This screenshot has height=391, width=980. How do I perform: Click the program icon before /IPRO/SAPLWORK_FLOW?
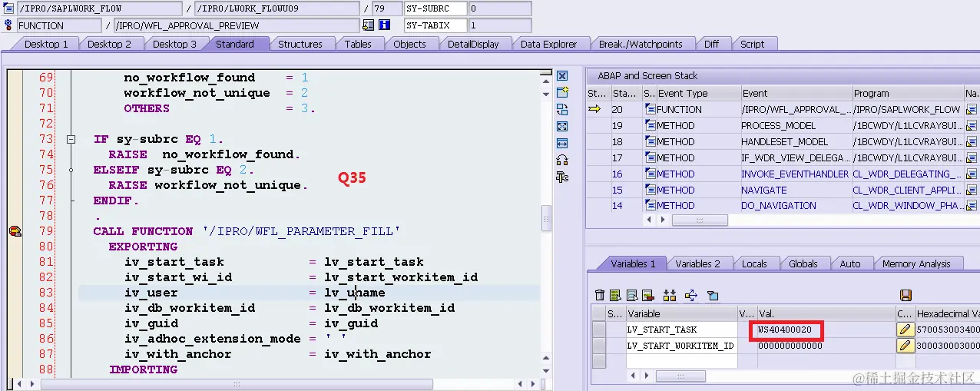[x=9, y=9]
